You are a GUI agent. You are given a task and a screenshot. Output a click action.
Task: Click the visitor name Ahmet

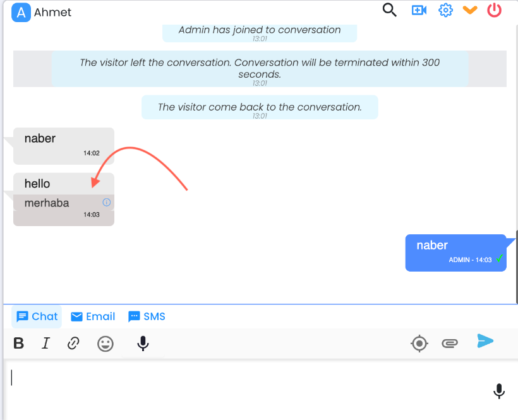point(52,13)
